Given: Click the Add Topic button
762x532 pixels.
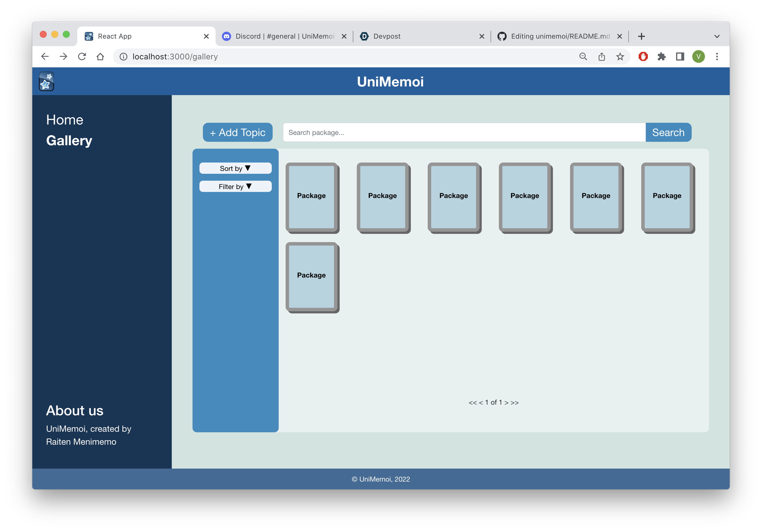Looking at the screenshot, I should tap(238, 132).
